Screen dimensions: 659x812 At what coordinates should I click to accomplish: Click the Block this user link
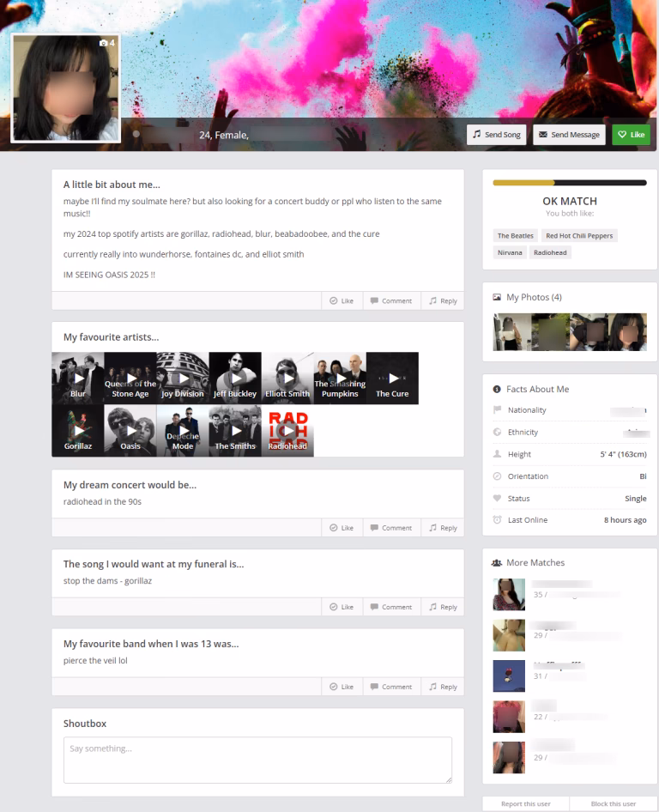[x=614, y=803]
